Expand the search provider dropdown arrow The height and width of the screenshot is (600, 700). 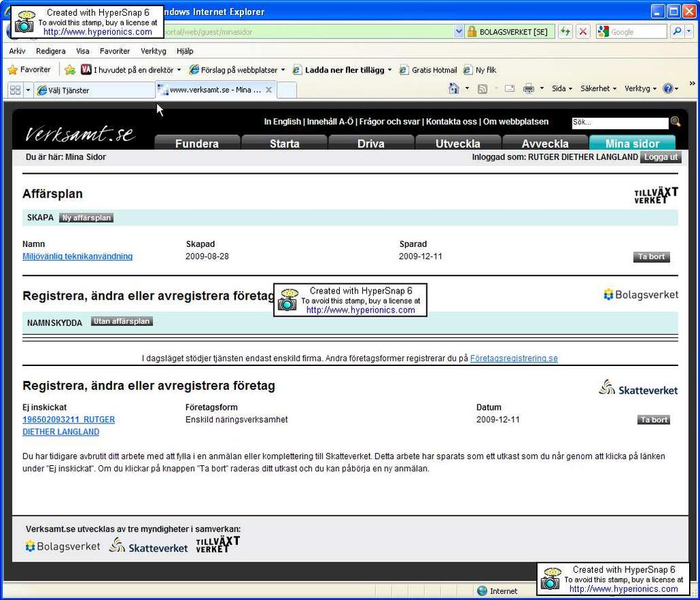[x=689, y=31]
